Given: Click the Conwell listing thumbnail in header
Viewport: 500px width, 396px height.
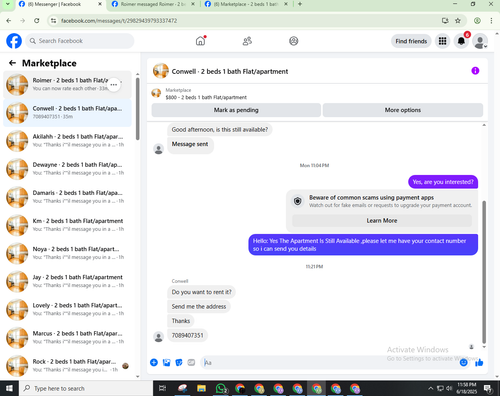Looking at the screenshot, I should coord(161,71).
